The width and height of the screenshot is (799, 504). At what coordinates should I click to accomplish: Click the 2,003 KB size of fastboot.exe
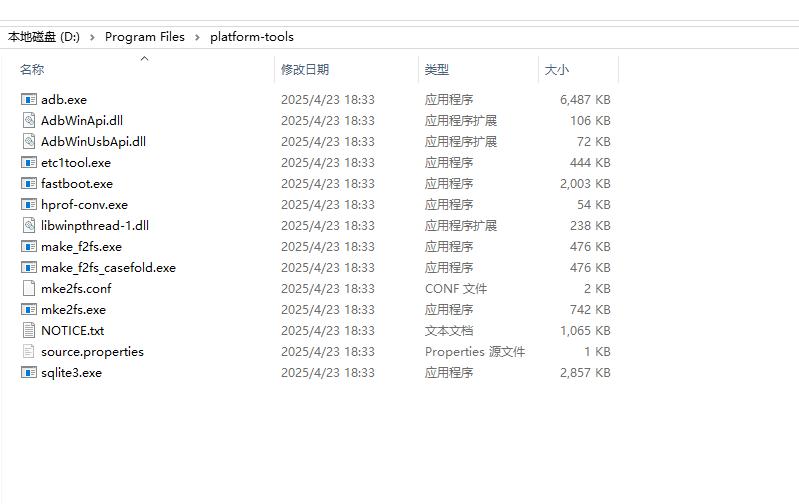point(585,183)
